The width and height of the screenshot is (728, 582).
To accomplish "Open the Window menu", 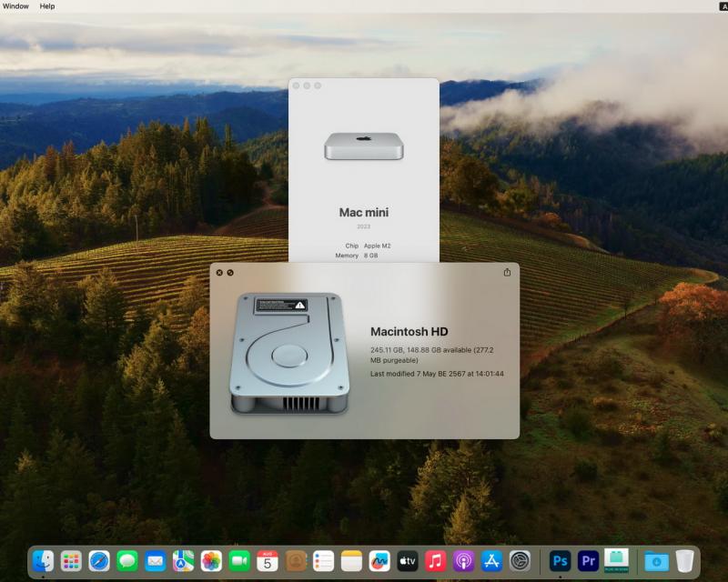I will point(15,6).
